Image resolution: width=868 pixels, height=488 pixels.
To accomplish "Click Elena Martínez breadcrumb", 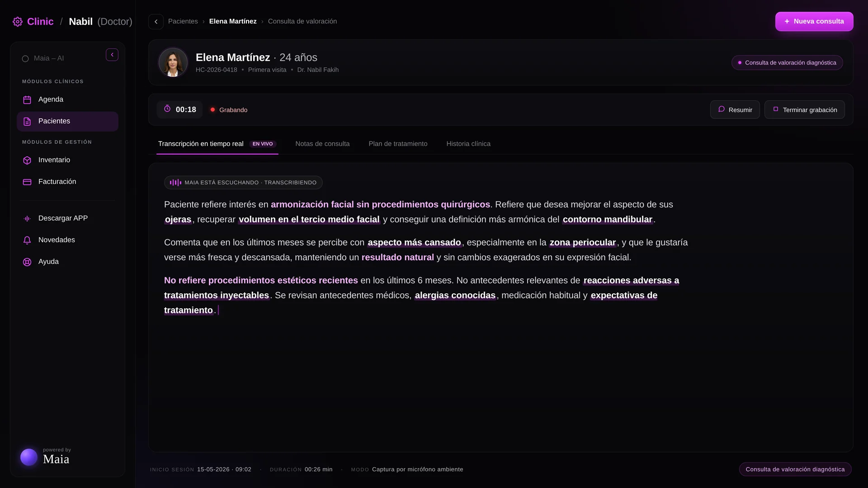I will 233,21.
